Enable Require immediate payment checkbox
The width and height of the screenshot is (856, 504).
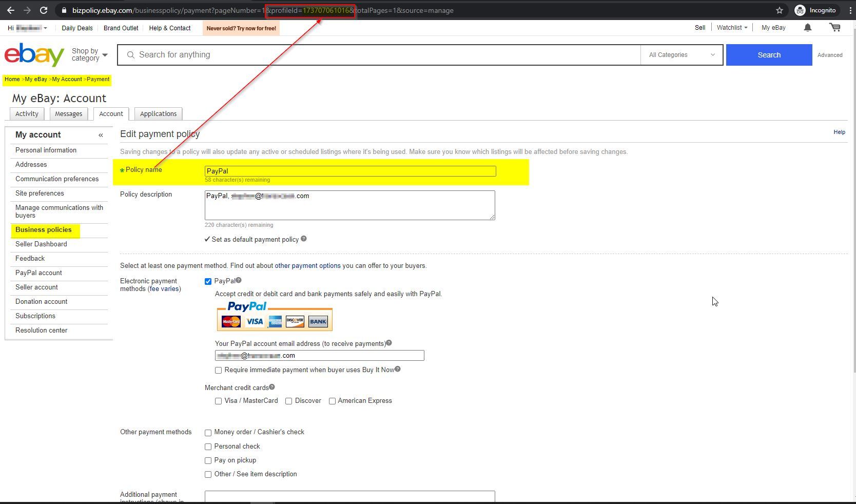[218, 370]
